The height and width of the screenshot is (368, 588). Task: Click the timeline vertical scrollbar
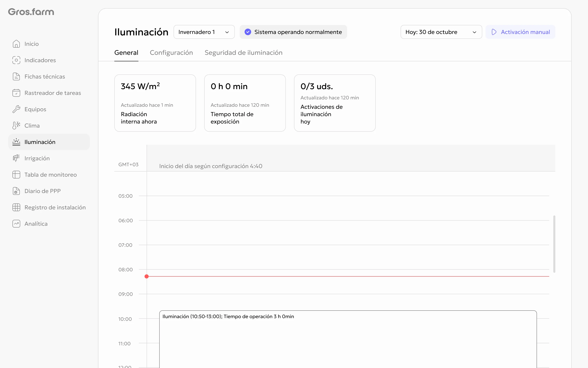click(554, 244)
